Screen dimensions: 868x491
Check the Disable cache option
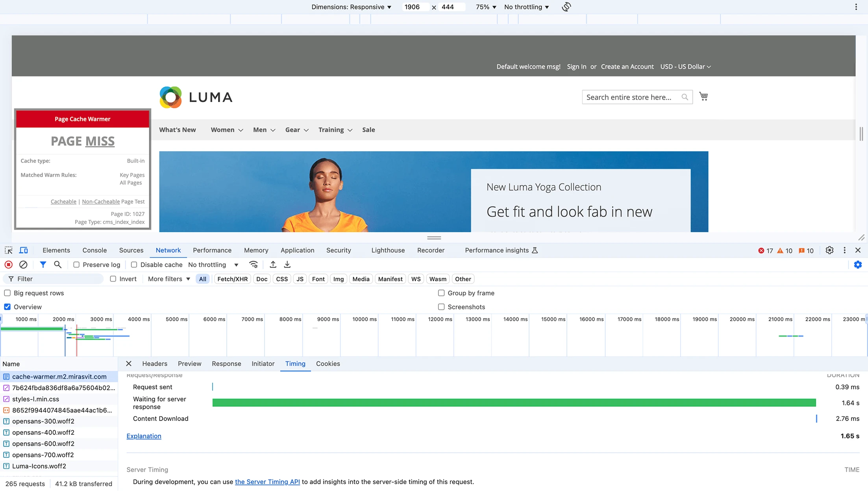[x=134, y=265]
